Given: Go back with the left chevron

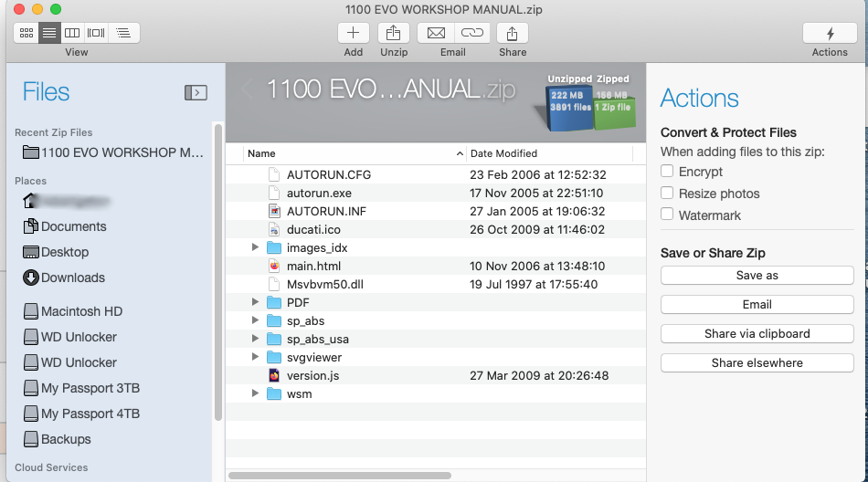Looking at the screenshot, I should point(248,89).
